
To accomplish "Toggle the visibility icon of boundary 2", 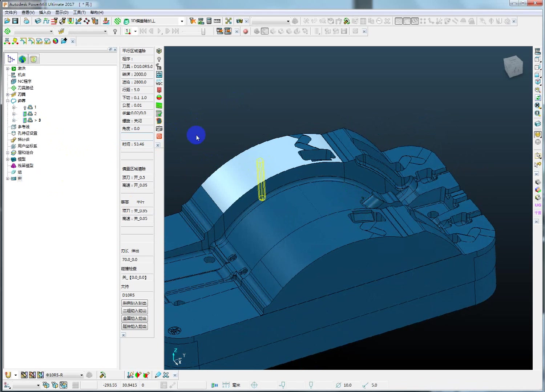I will coord(25,114).
